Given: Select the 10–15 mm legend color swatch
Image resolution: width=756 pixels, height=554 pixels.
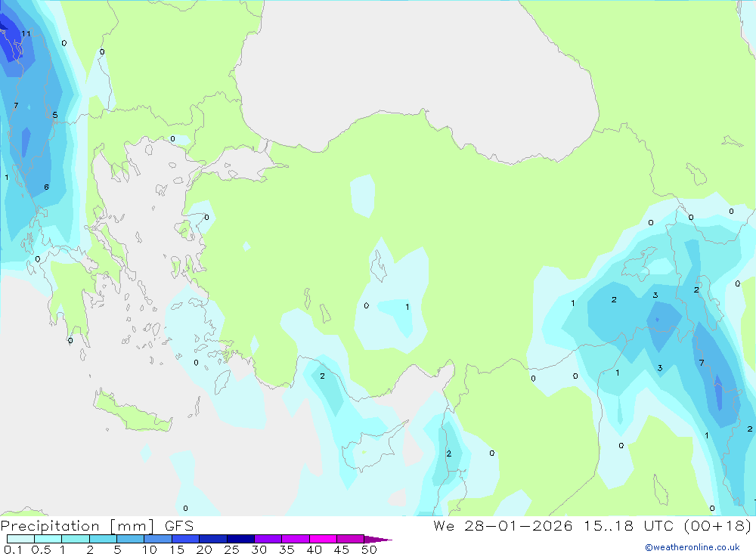Looking at the screenshot, I should (158, 539).
